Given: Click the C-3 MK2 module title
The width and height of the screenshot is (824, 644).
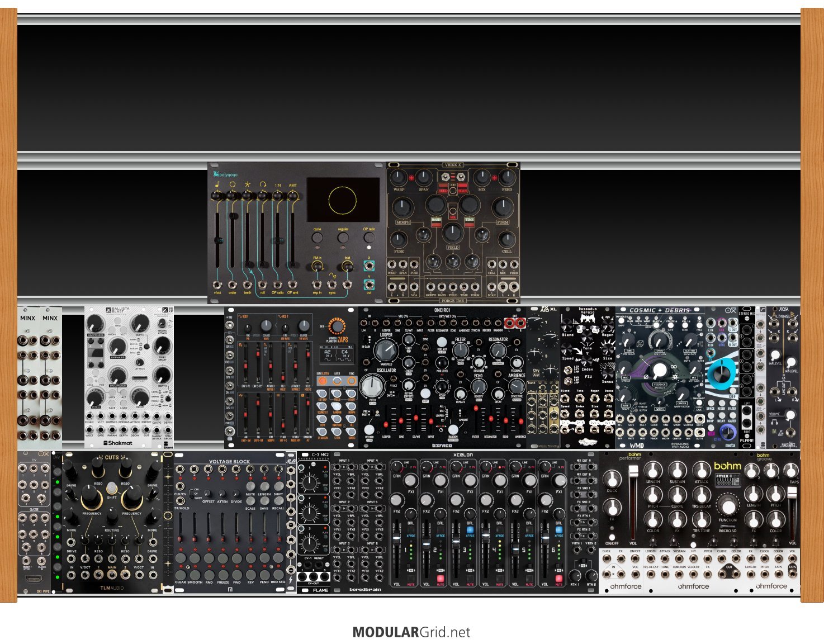Looking at the screenshot, I should tap(320, 455).
